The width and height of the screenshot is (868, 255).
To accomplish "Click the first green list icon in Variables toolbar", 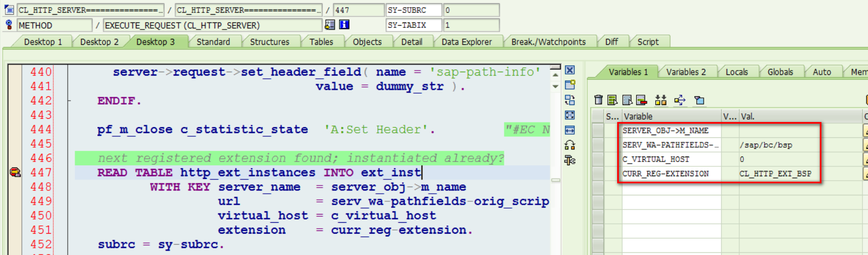I will tap(612, 100).
